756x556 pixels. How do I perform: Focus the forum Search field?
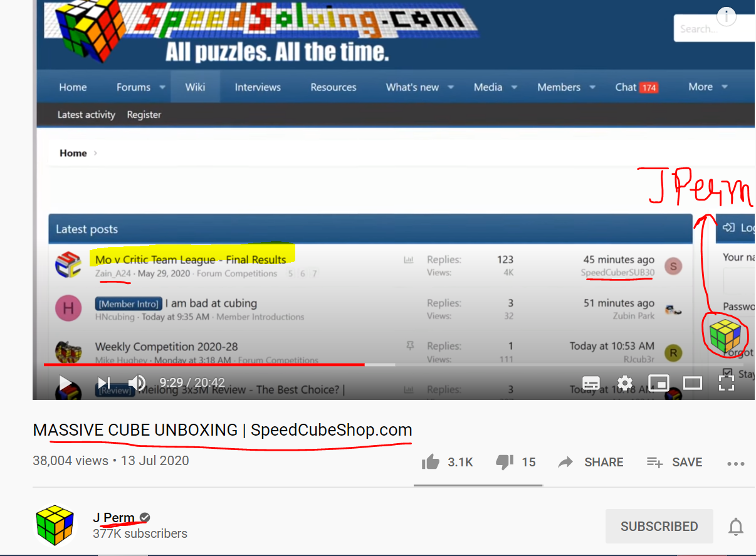coord(715,29)
